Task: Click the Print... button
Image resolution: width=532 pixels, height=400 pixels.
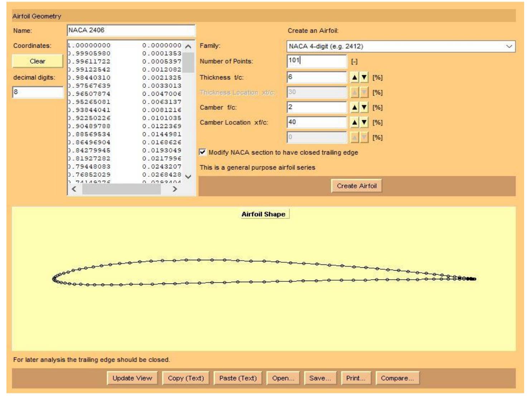Action: tap(356, 378)
